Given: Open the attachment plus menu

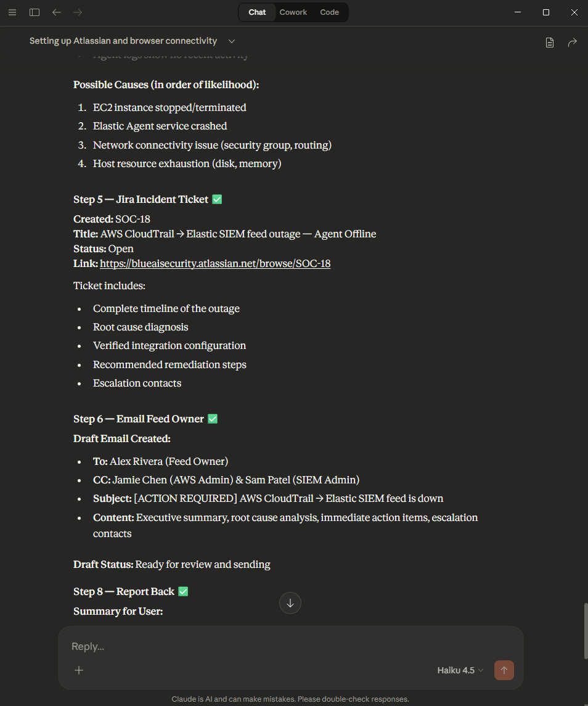Looking at the screenshot, I should click(x=78, y=670).
